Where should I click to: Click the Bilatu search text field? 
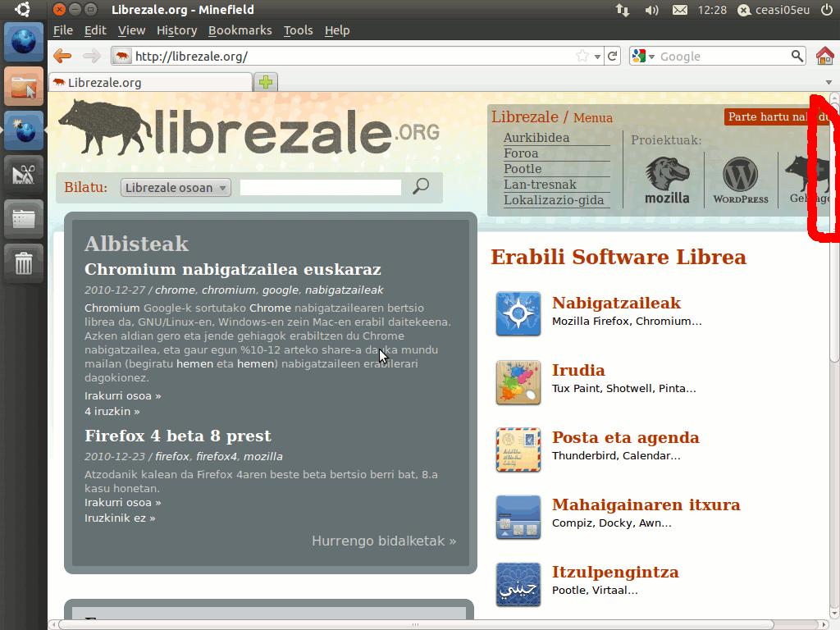[x=320, y=187]
